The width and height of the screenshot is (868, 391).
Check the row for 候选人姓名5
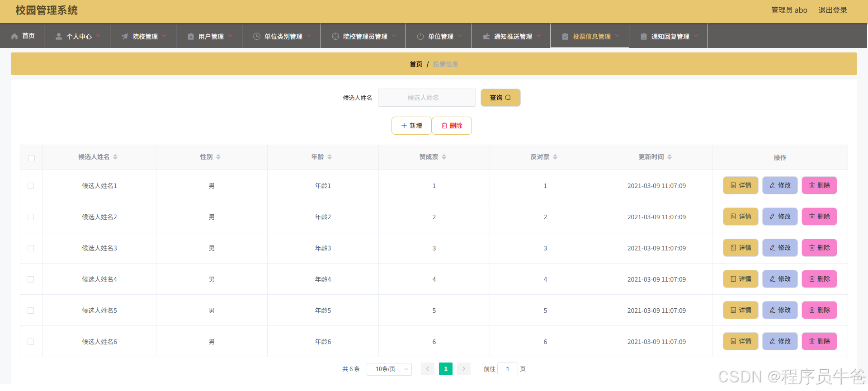pyautogui.click(x=31, y=311)
